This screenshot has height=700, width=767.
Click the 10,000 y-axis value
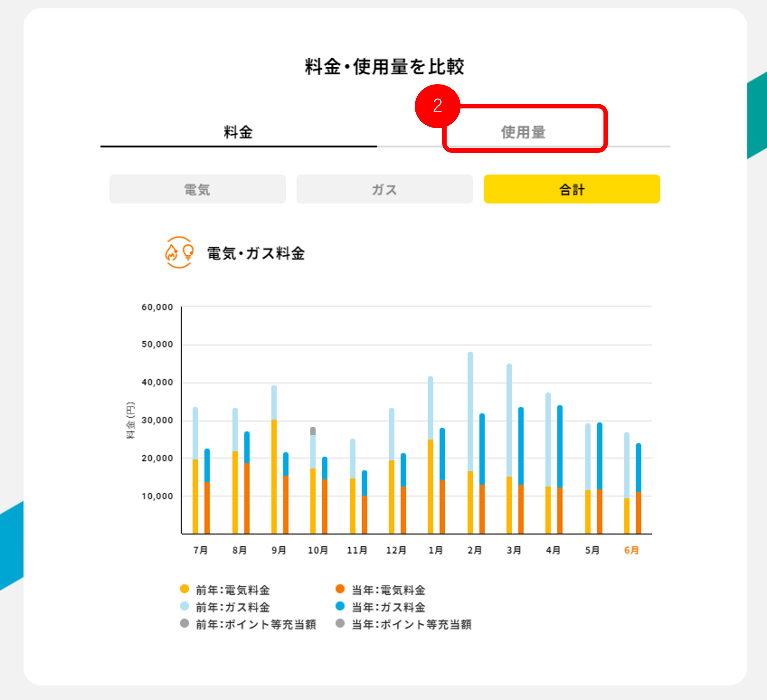click(157, 496)
